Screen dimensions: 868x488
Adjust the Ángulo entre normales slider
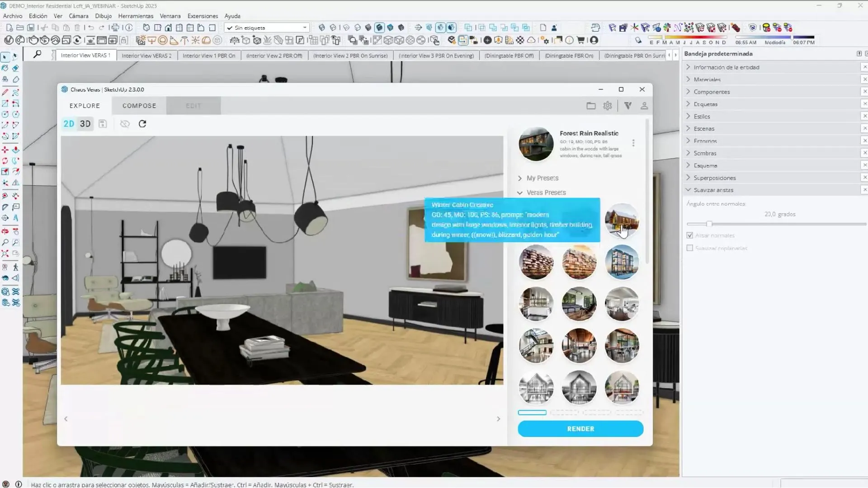pyautogui.click(x=710, y=224)
